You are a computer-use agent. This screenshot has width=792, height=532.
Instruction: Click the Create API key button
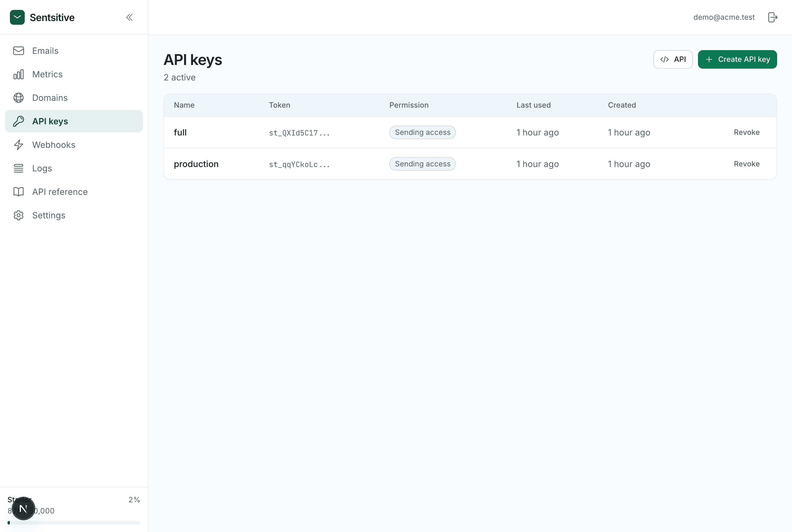[x=737, y=59]
